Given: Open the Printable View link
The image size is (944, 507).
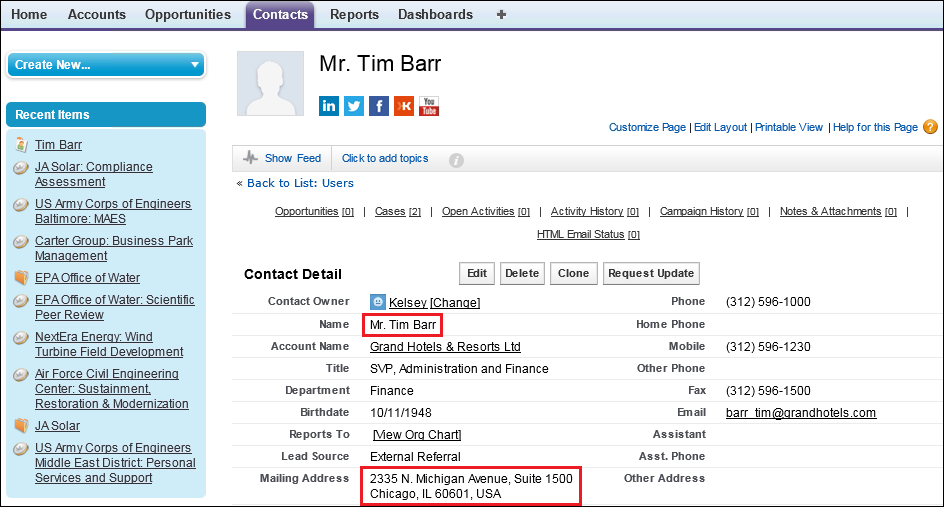Looking at the screenshot, I should [789, 127].
